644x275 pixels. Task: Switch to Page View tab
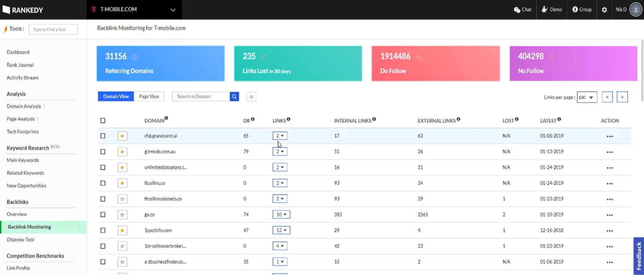pos(149,97)
